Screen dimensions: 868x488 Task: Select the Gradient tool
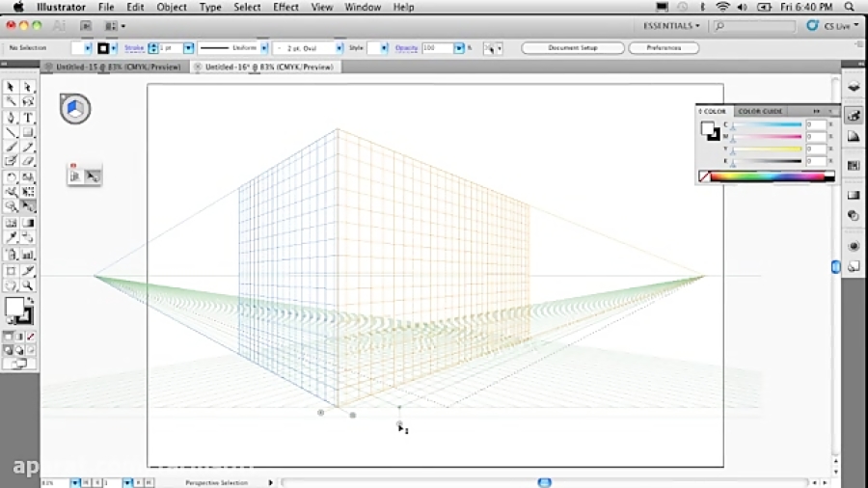tap(28, 223)
